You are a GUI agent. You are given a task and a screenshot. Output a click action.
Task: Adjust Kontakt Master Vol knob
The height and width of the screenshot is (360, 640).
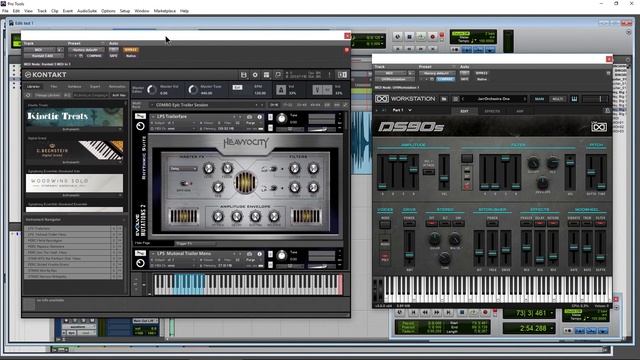coord(152,90)
